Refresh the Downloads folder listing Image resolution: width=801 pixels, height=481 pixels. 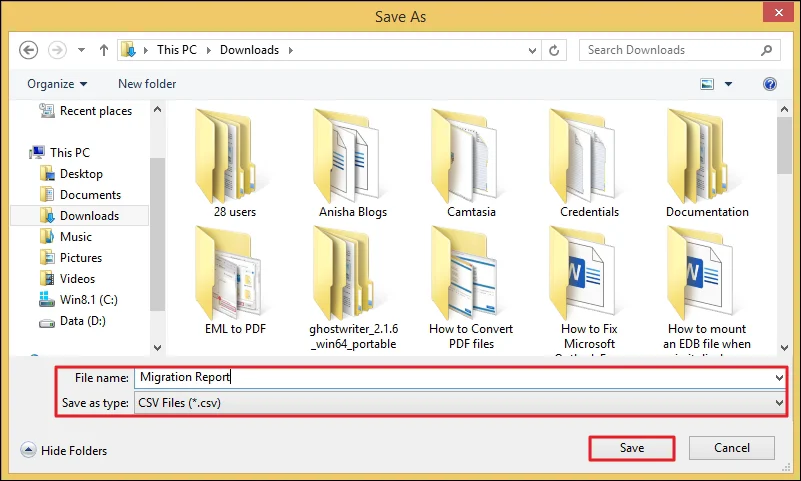click(x=555, y=50)
